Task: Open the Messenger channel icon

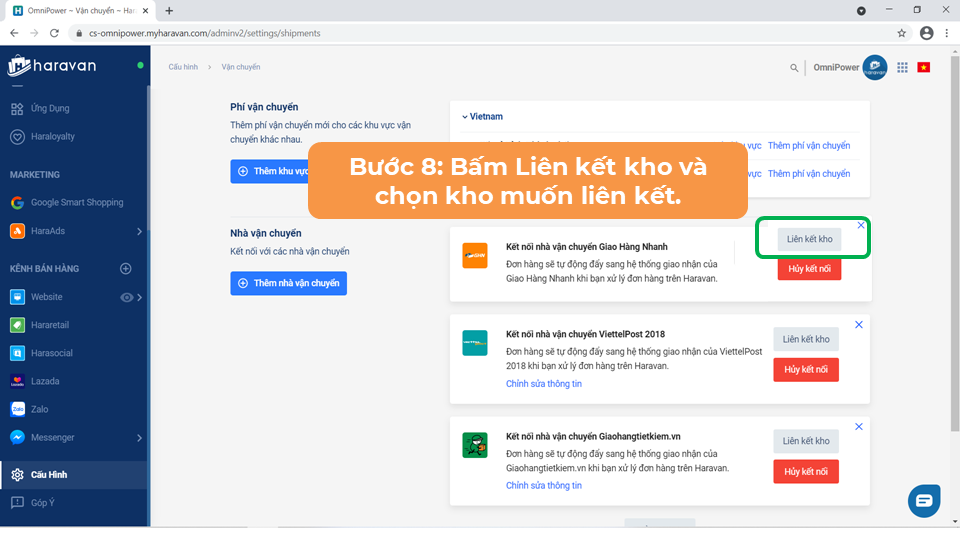Action: click(x=17, y=438)
